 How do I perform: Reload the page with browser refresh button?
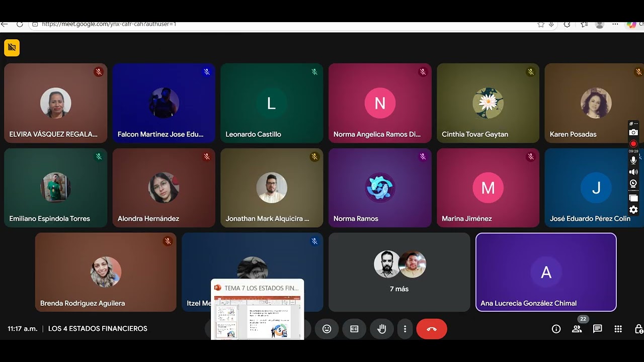(x=20, y=24)
